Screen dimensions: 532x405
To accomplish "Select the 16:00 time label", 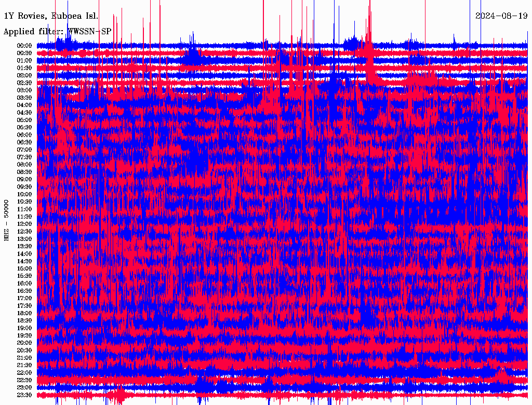I will [24, 283].
